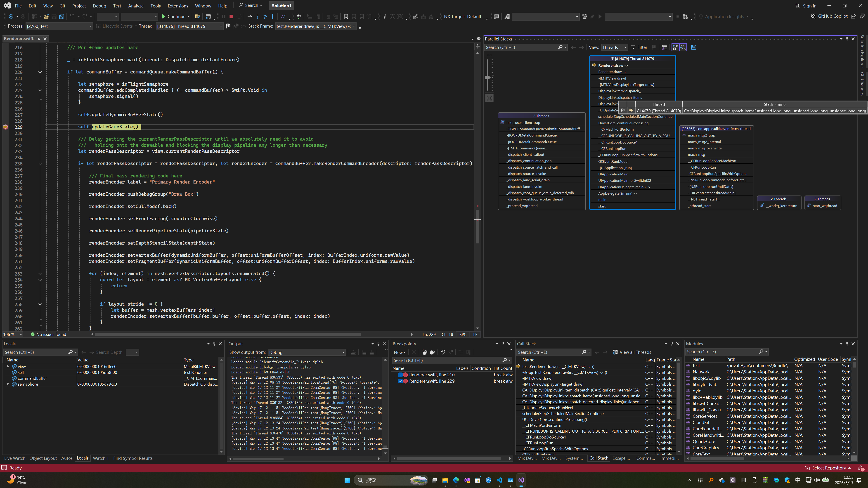Click the flag icon beside Thread dropdown
The height and width of the screenshot is (488, 868).
pos(228,26)
